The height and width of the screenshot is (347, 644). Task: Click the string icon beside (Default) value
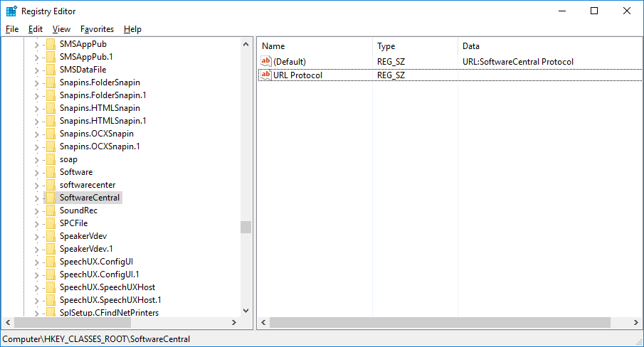265,62
